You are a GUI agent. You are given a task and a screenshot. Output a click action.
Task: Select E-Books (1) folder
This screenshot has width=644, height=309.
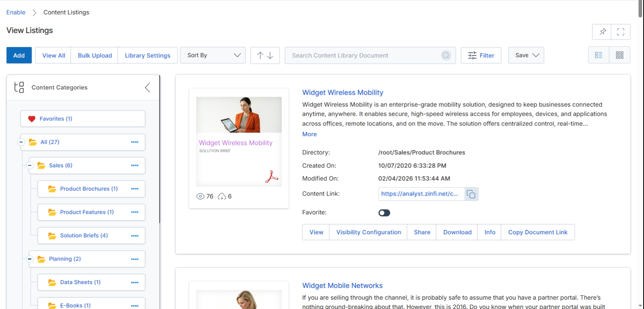[x=75, y=306]
